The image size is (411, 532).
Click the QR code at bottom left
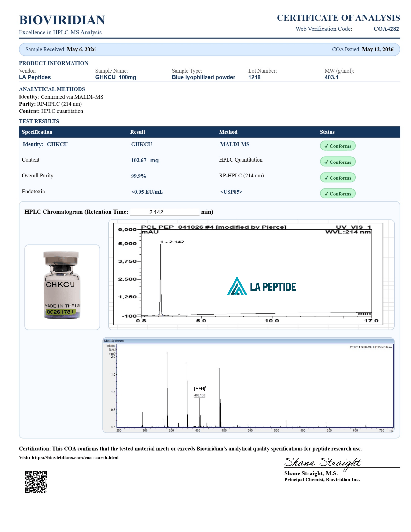[x=36, y=481]
